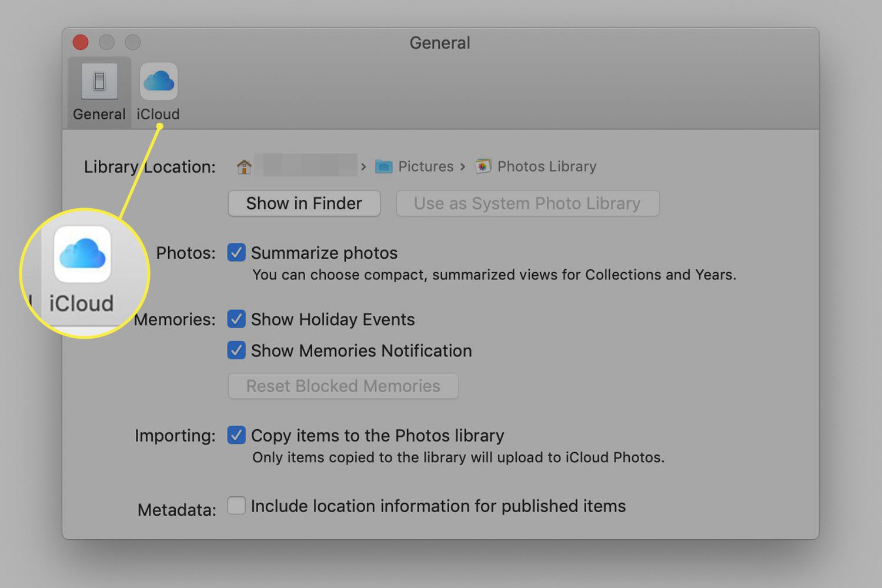Enable Include location information for published items
The height and width of the screenshot is (588, 882).
click(x=236, y=506)
